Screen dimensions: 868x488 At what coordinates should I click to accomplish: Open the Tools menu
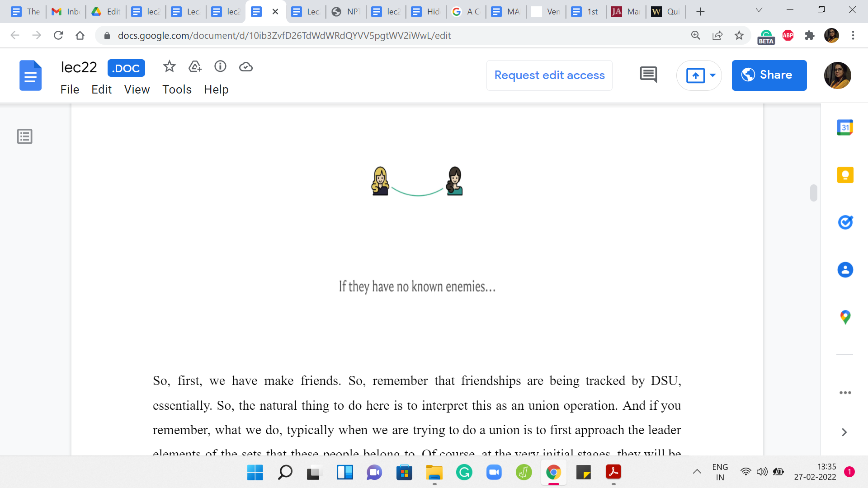[x=177, y=89]
